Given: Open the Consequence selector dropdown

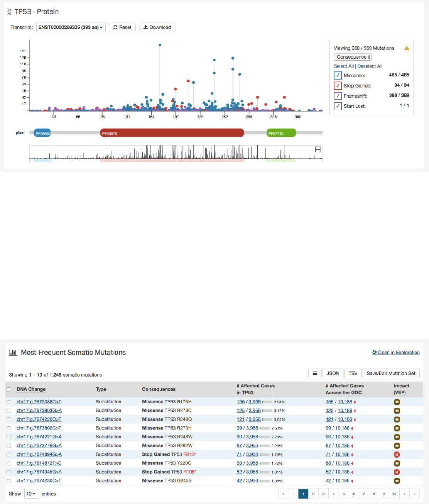Looking at the screenshot, I should click(353, 57).
